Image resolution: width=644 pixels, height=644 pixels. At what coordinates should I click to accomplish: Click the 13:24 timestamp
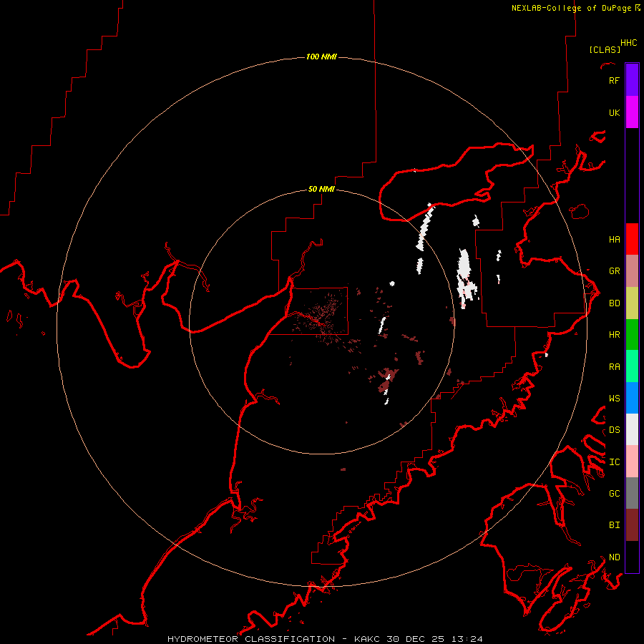tap(467, 639)
